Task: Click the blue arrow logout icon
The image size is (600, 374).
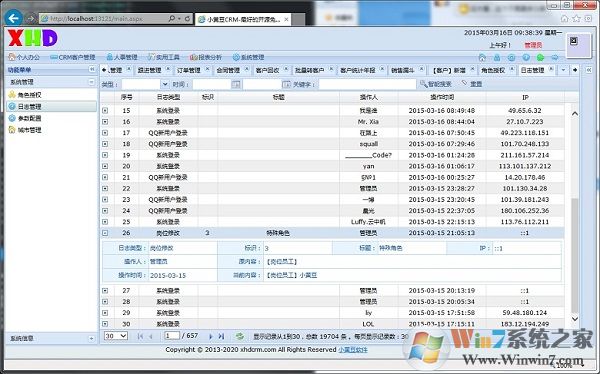Action: pos(555,57)
